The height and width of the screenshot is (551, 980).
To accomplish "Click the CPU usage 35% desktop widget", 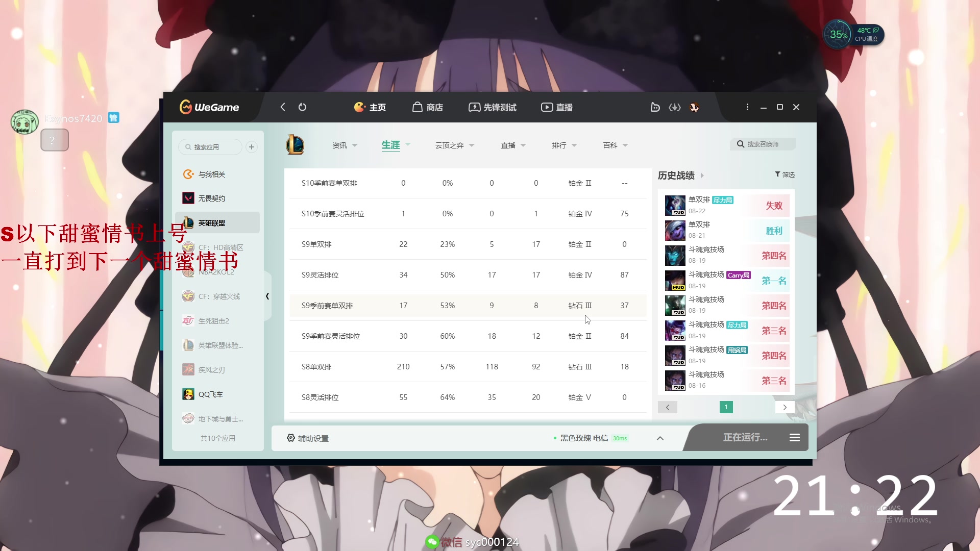I will click(x=838, y=35).
